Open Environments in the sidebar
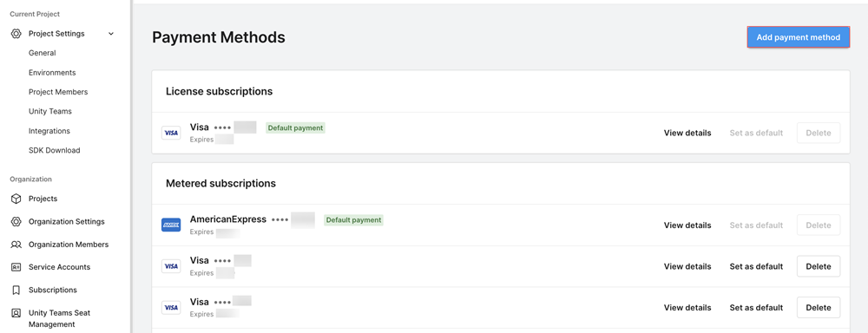868x333 pixels. coord(52,73)
